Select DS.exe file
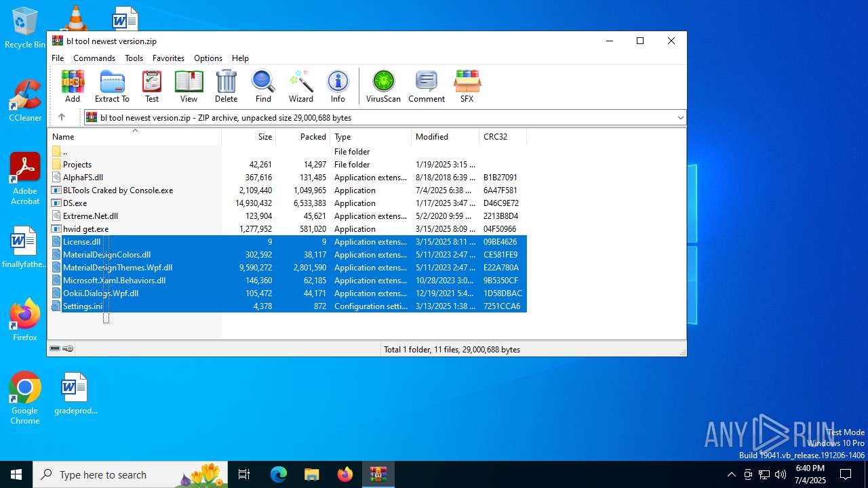Screen dimensions: 868x488 (x=288, y=203)
